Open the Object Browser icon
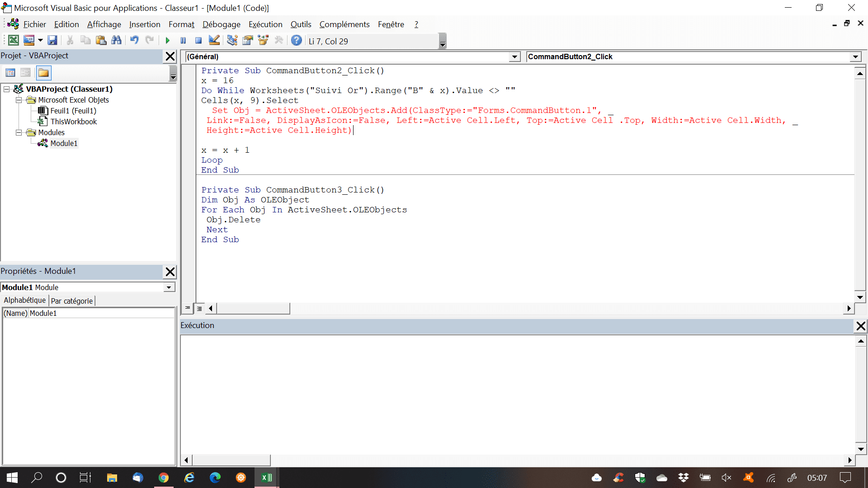 point(263,41)
